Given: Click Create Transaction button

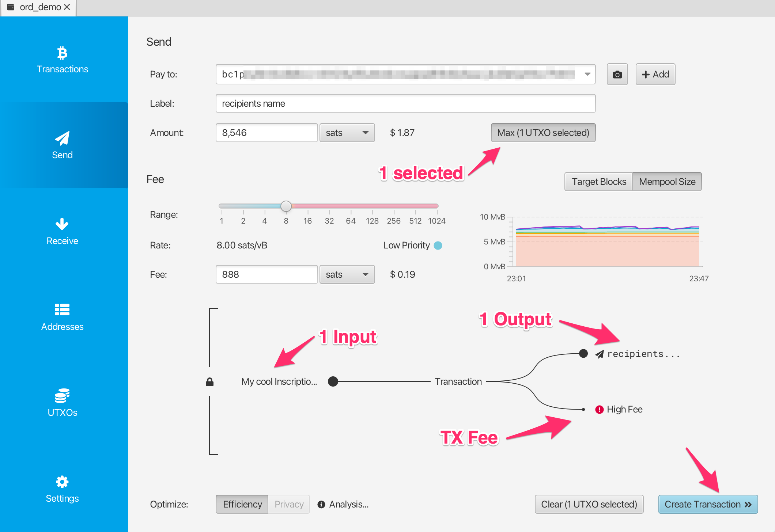Looking at the screenshot, I should click(708, 504).
